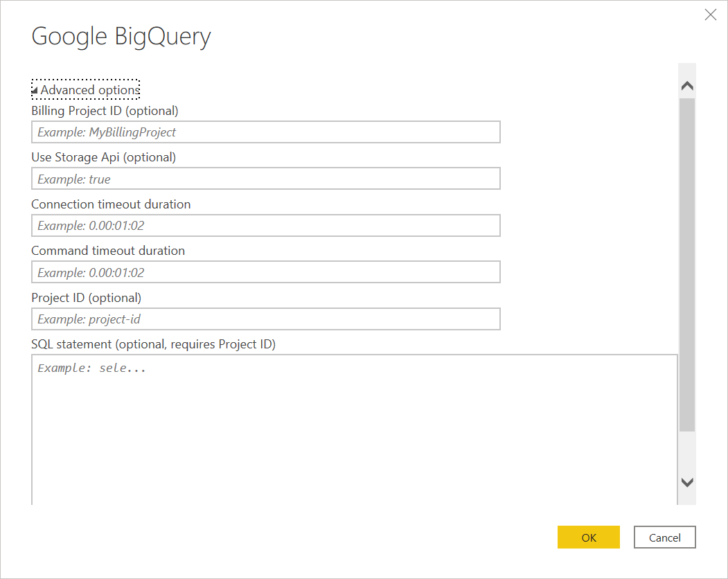Click the "Project ID (optional)" label
This screenshot has height=579, width=728.
click(87, 298)
